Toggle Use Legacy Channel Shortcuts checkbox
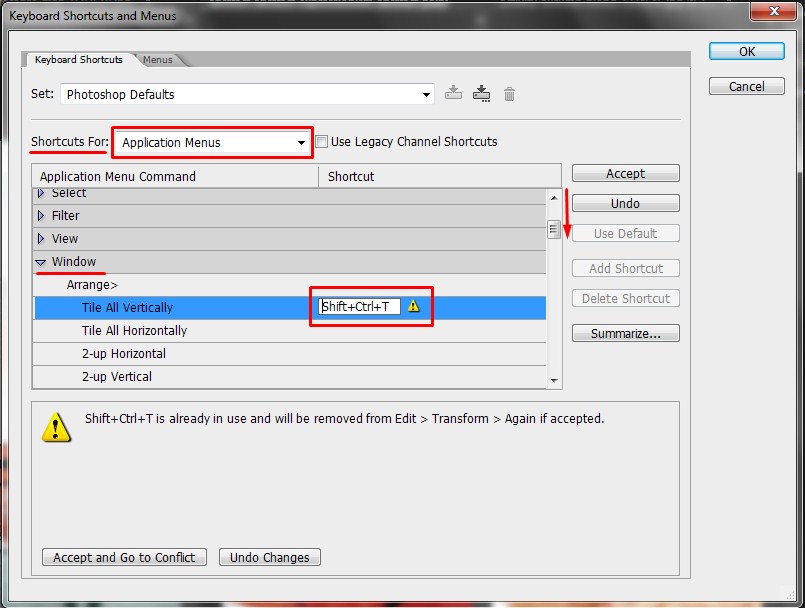This screenshot has height=608, width=805. (321, 142)
